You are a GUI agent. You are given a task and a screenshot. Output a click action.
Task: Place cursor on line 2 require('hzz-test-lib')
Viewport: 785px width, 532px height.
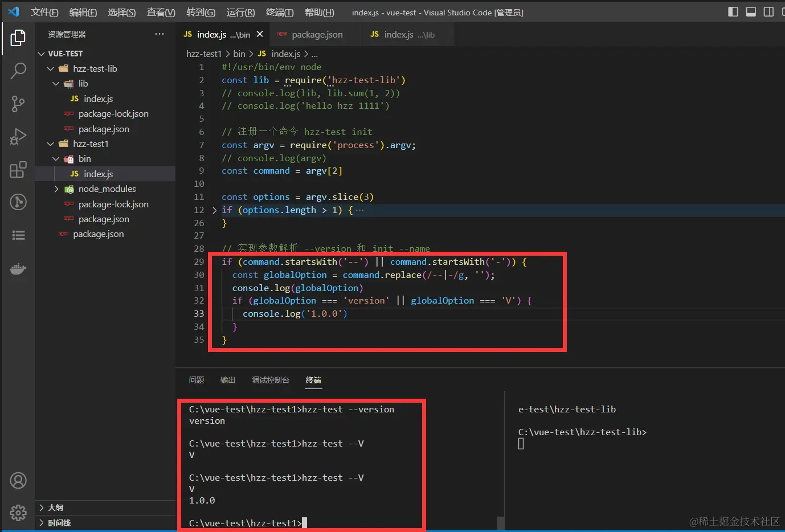point(345,80)
